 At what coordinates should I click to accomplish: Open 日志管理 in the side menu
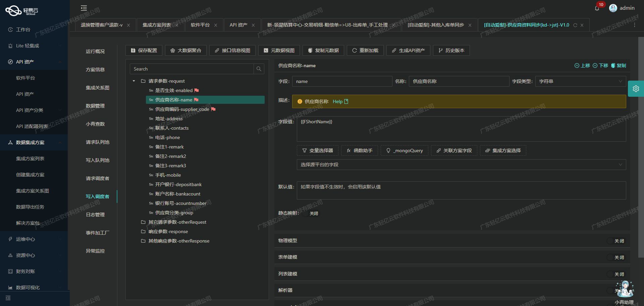pyautogui.click(x=95, y=215)
